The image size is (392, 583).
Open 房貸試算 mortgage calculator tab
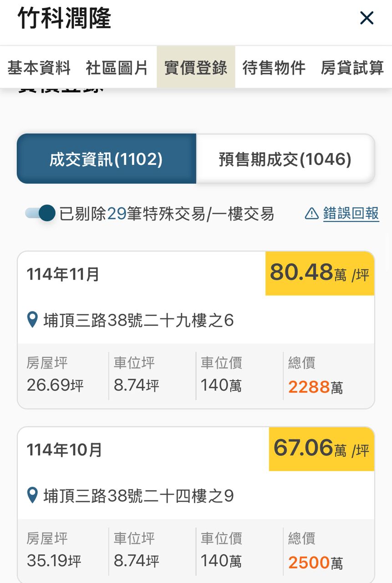[x=352, y=68]
